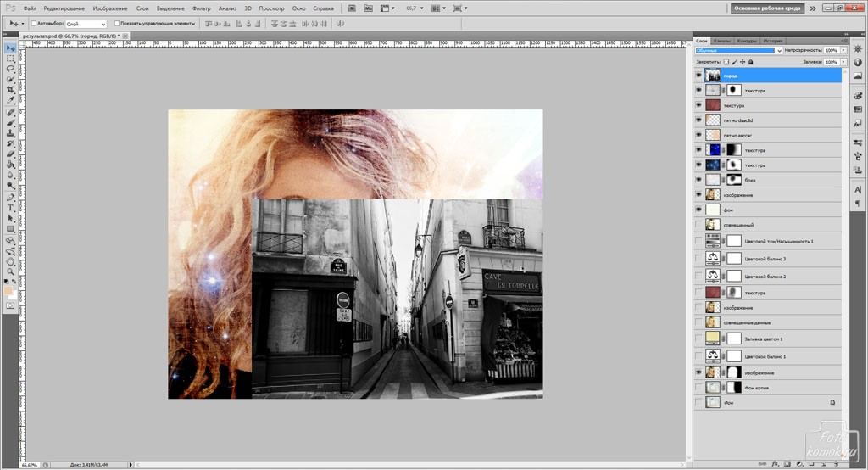Image resolution: width=868 pixels, height=470 pixels.
Task: Select the Crop tool
Action: (10, 89)
